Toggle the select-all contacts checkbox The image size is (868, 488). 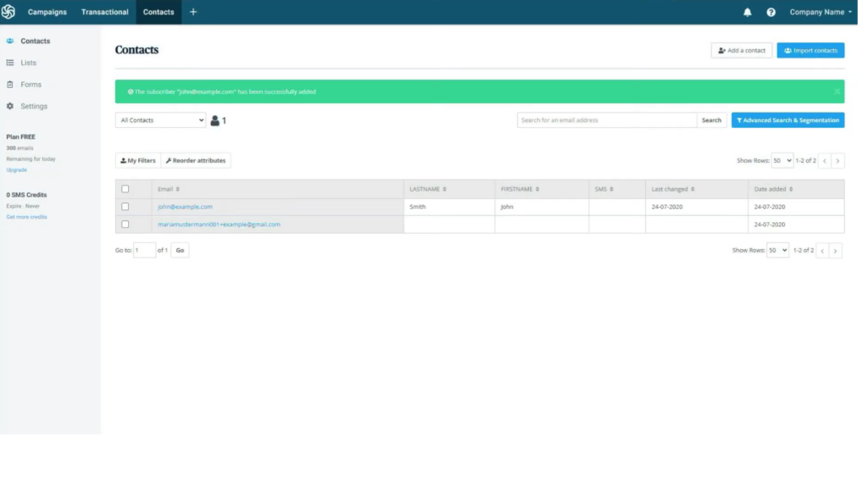point(125,189)
